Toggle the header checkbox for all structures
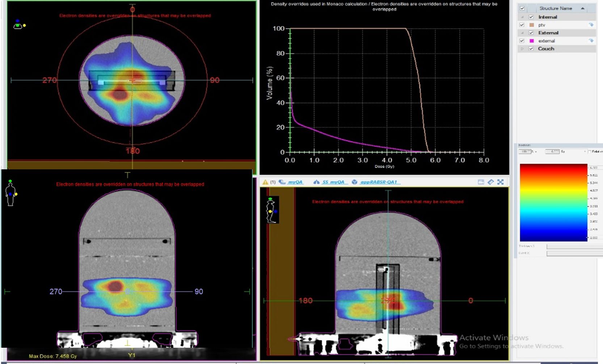Screen dimensions: 603x364 522,8
